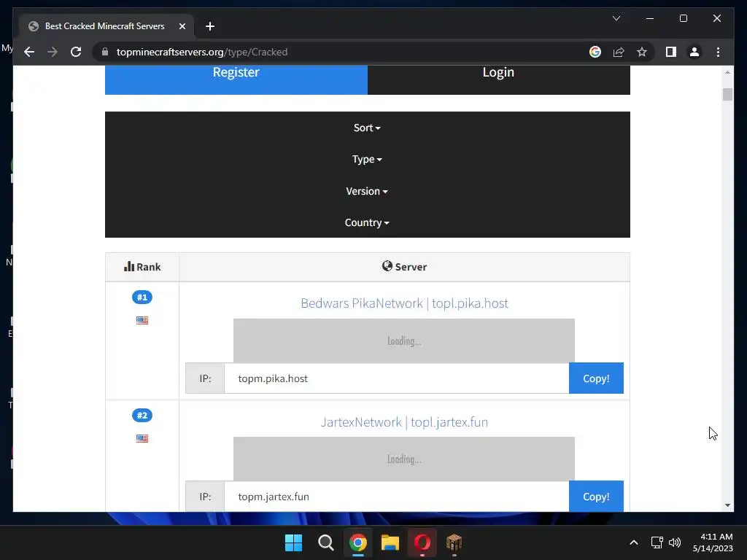Screen dimensions: 747x560
Task: Open the Google icon in address bar
Action: point(595,52)
